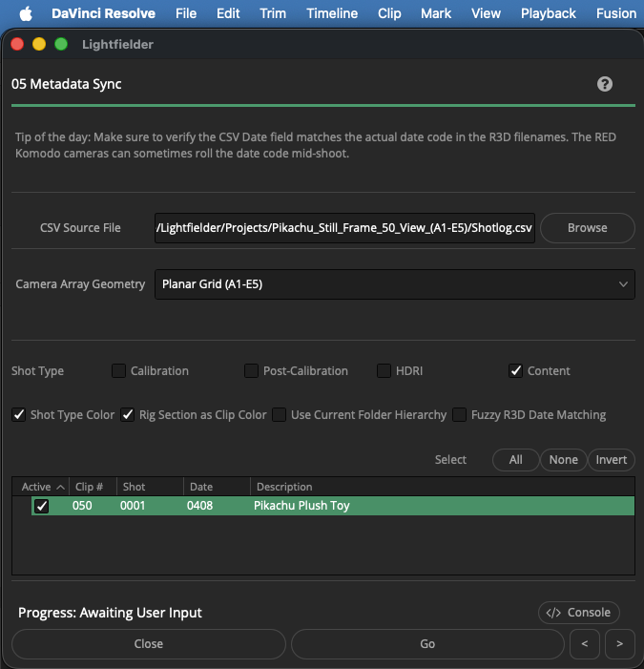Screen dimensions: 644x669
Task: Open the Playback menu
Action: click(549, 13)
